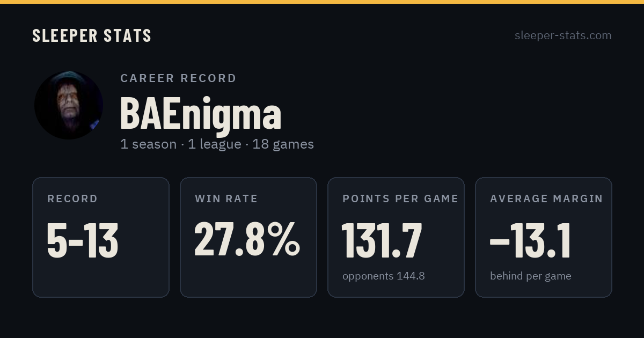
Task: Click the POINTS PER GAME label
Action: [400, 199]
